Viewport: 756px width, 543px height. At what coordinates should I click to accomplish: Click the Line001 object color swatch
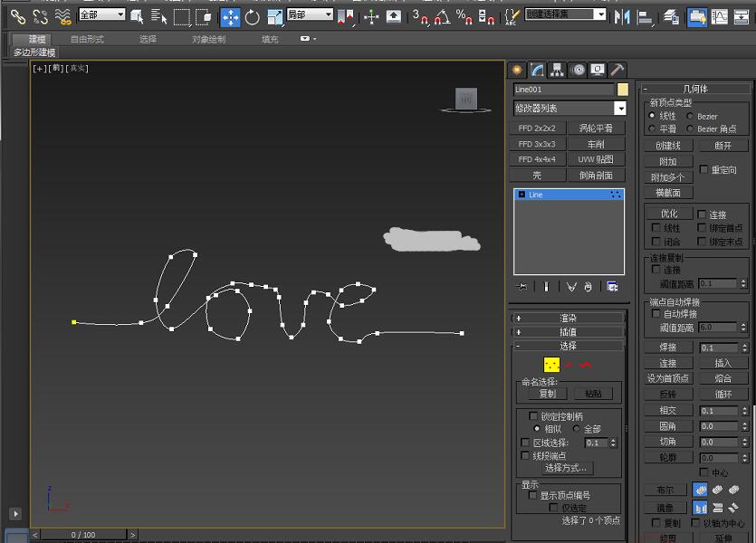[620, 90]
